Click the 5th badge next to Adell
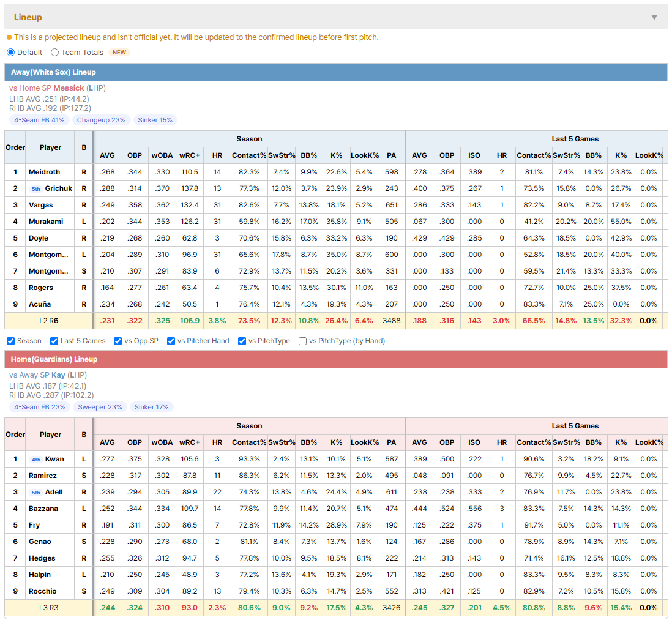Image resolution: width=672 pixels, height=623 pixels. 36,492
